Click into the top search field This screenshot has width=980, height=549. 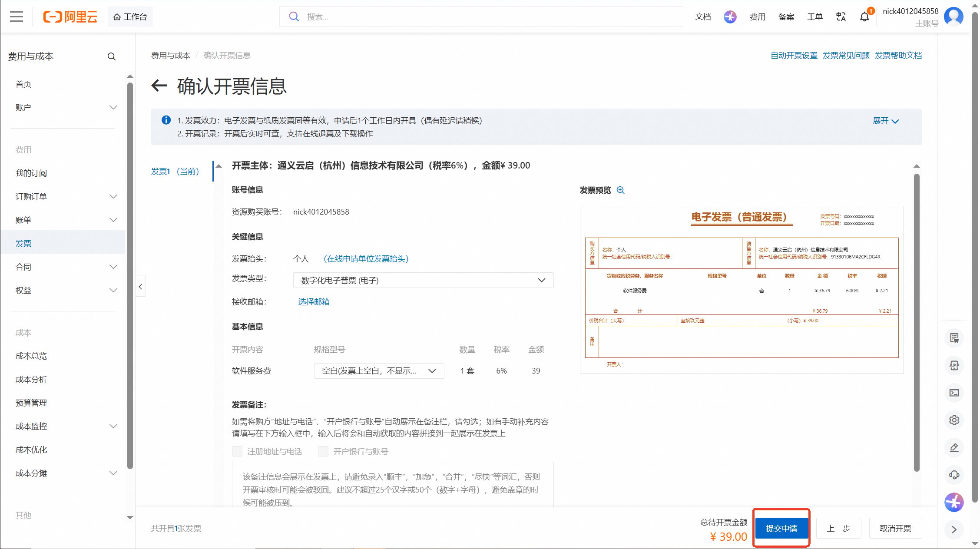click(481, 17)
